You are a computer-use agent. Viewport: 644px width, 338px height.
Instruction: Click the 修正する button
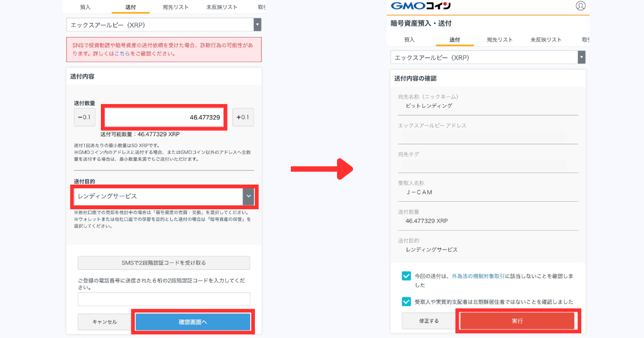[429, 321]
